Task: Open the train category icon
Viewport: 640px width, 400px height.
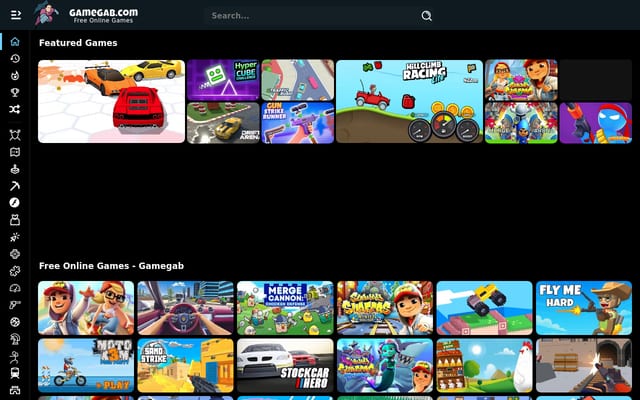Action: pyautogui.click(x=15, y=373)
